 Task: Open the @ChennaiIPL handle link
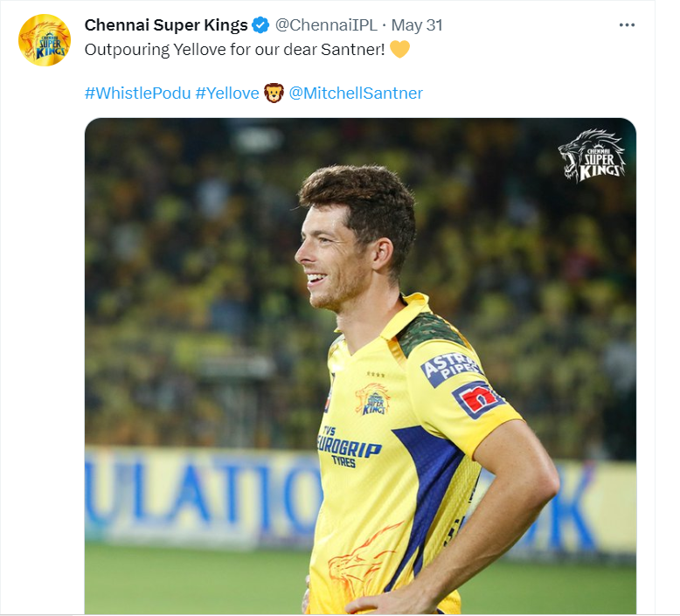(x=326, y=25)
